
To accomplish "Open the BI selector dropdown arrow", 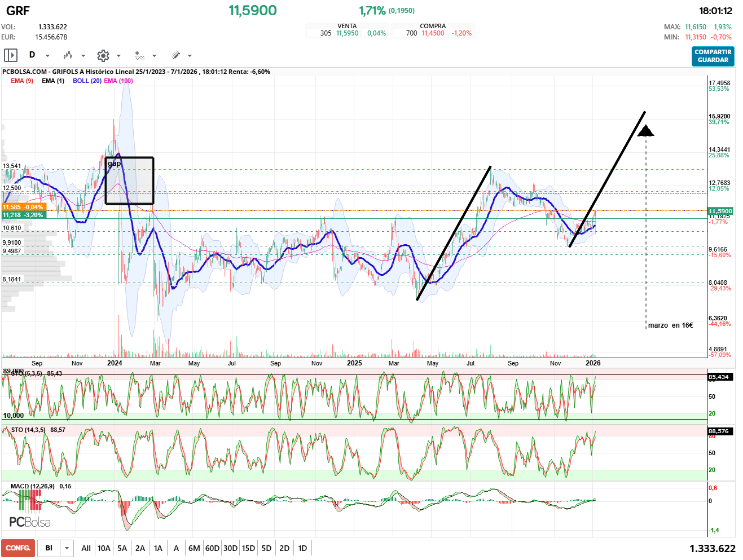I will coord(67,548).
